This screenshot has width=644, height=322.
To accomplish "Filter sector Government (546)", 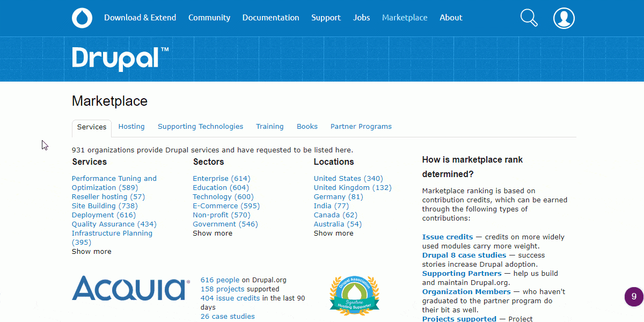I will (x=225, y=224).
